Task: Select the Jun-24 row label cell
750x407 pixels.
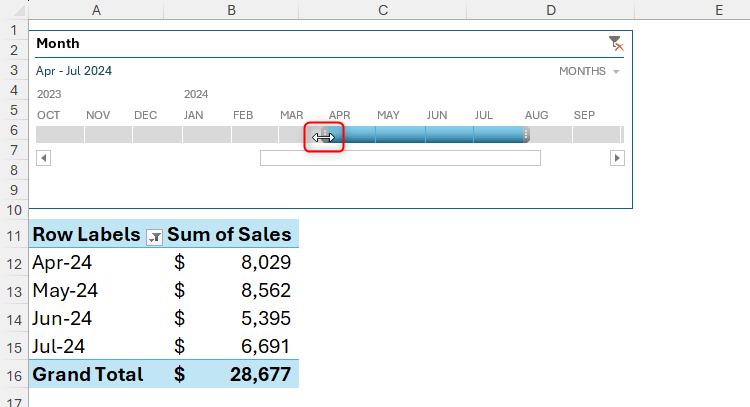Action: (96, 319)
